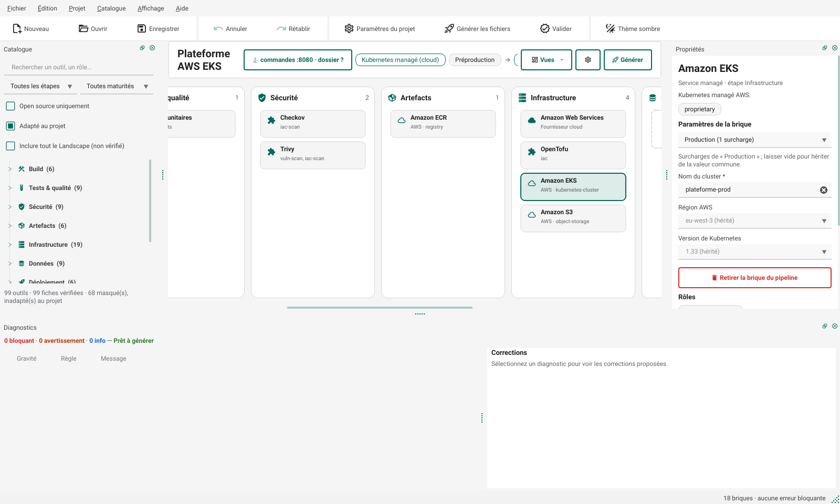Open the Toutes maturités dropdown
The width and height of the screenshot is (840, 504).
click(117, 86)
